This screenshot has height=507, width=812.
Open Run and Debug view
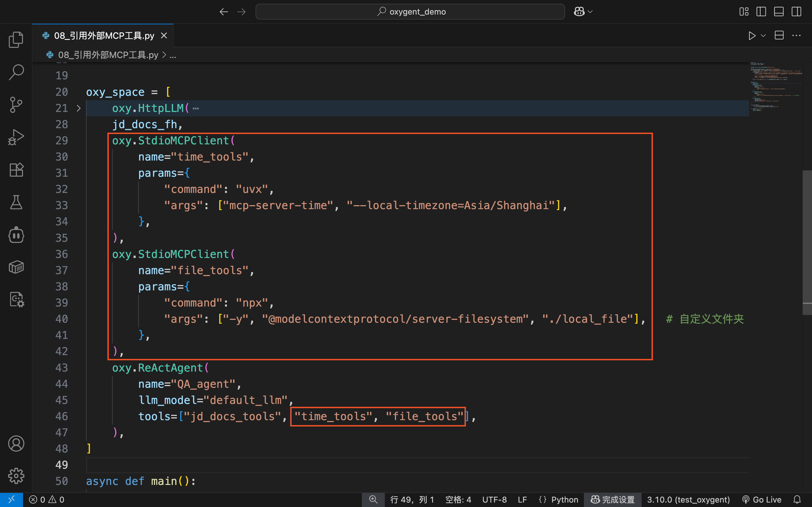point(16,137)
